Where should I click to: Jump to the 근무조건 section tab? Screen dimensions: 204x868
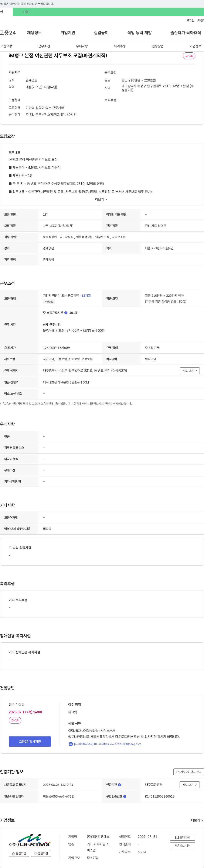coord(44,46)
